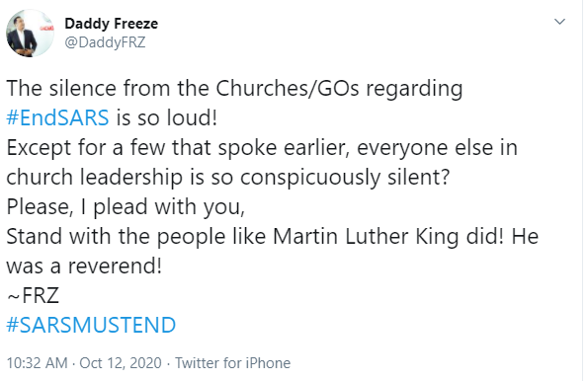Visit the @DaddyFRZ handle link
The width and height of the screenshot is (588, 381).
[105, 42]
